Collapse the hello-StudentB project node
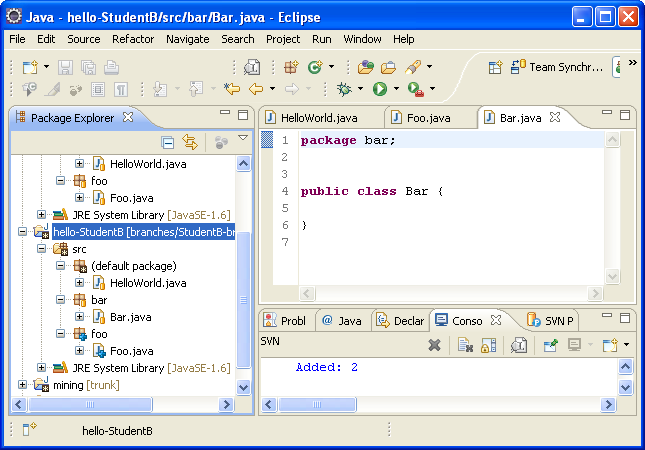645x450 pixels. (x=24, y=231)
